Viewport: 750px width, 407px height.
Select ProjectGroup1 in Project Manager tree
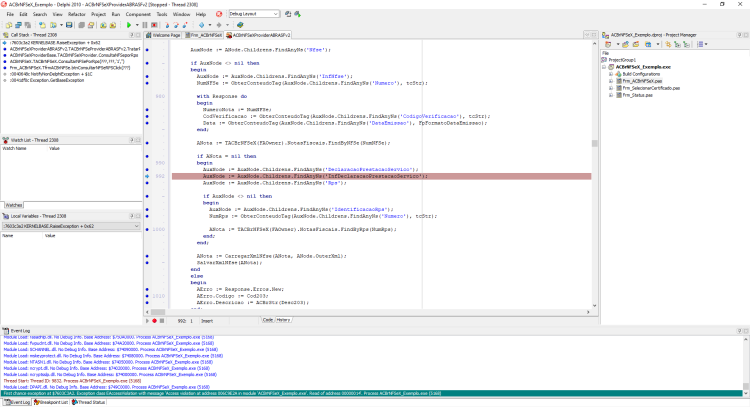[x=622, y=60]
